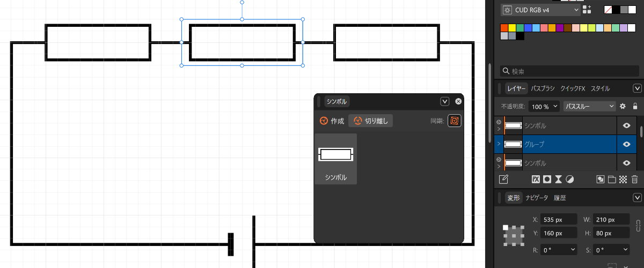Viewport: 644px width, 268px height.
Task: Open layer cog settings next to blend mode
Action: [x=623, y=106]
